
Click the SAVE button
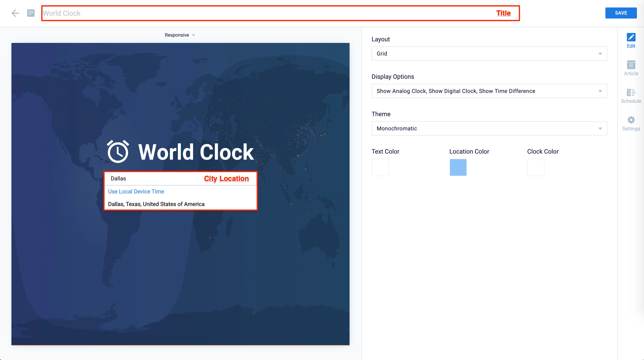[621, 13]
